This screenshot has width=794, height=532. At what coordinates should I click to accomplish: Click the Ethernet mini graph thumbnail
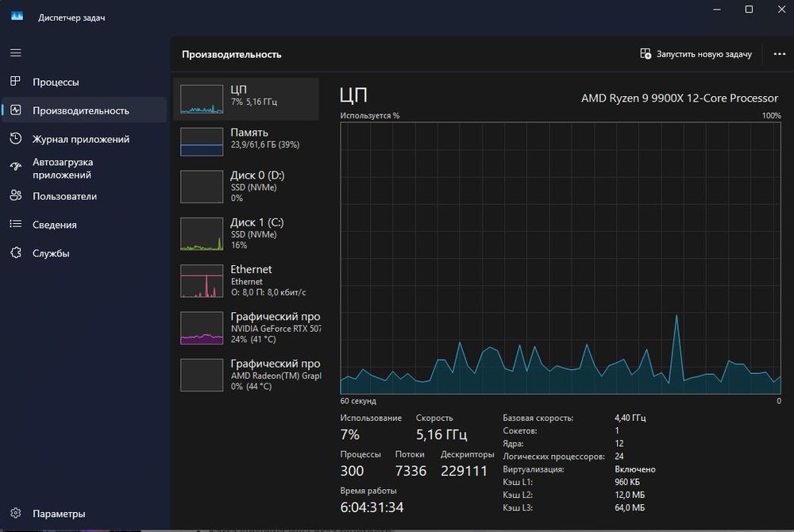(202, 281)
